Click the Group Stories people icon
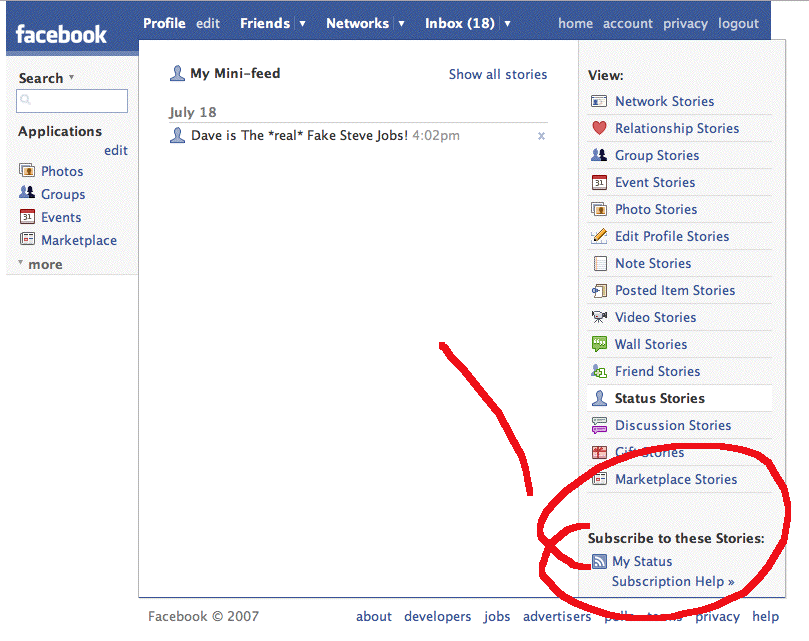 click(x=599, y=155)
